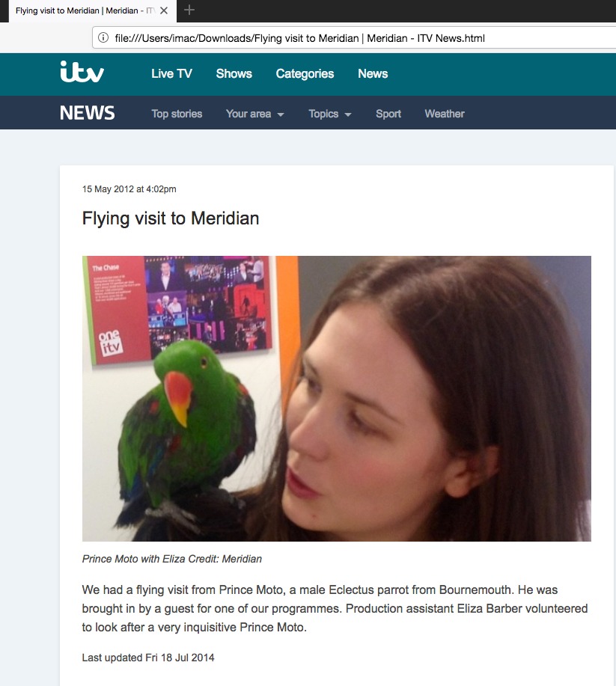The image size is (616, 686).
Task: Open the Shows menu item
Action: [234, 73]
